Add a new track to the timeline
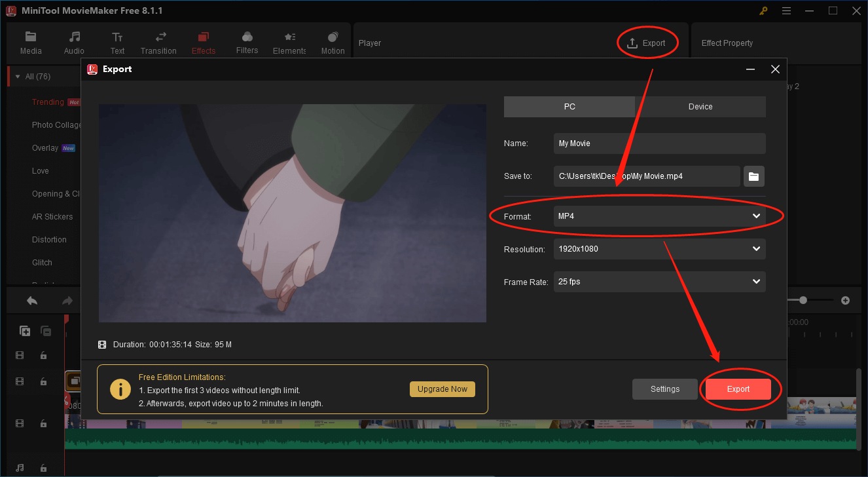The height and width of the screenshot is (477, 868). (25, 331)
